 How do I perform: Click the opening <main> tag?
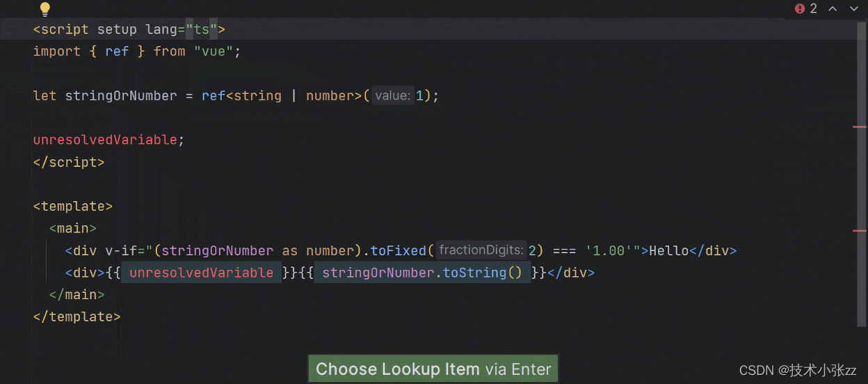[x=73, y=228]
